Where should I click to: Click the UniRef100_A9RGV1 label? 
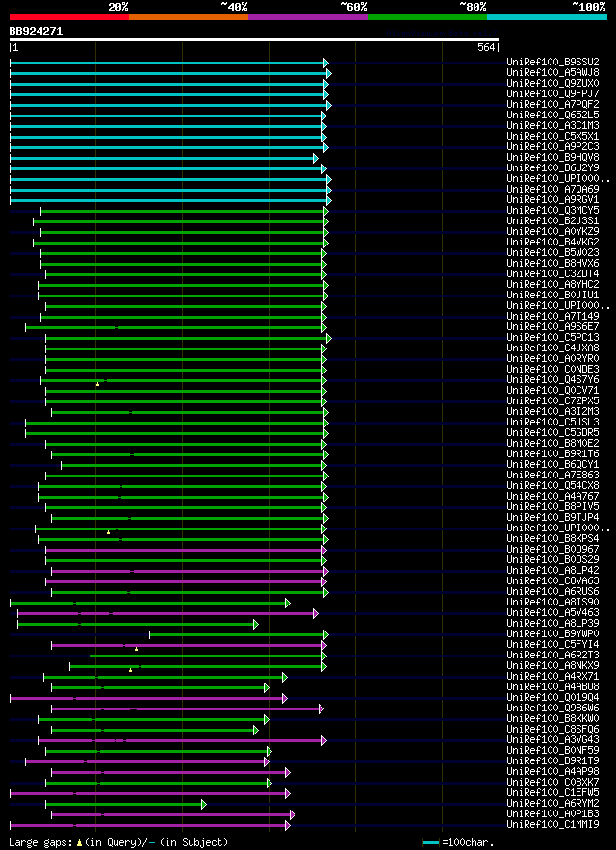pyautogui.click(x=552, y=199)
